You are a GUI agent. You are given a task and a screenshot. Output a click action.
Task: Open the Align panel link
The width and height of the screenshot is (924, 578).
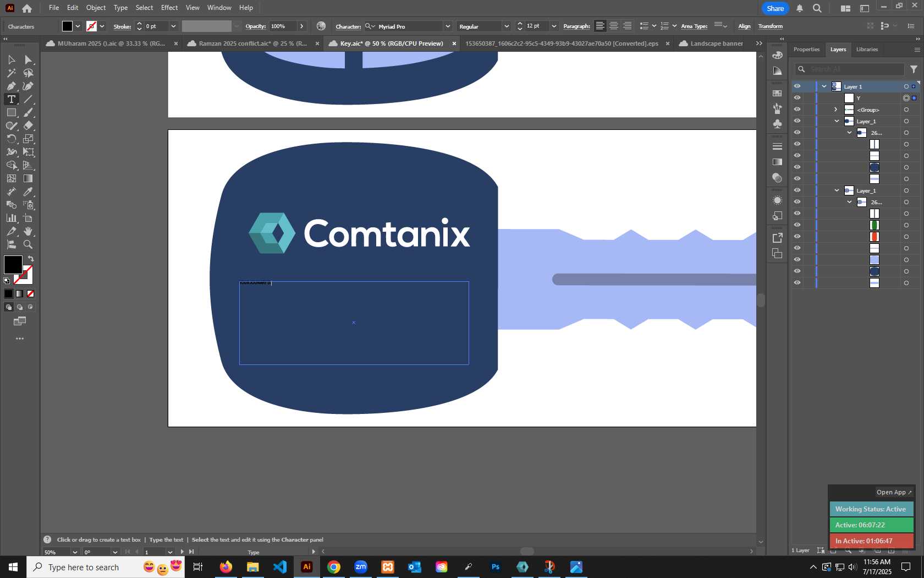744,26
